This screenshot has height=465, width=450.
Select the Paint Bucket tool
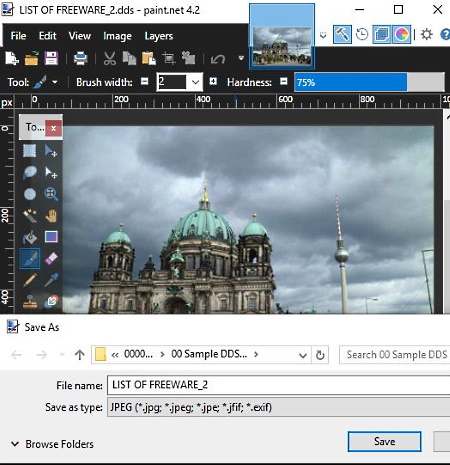point(30,237)
